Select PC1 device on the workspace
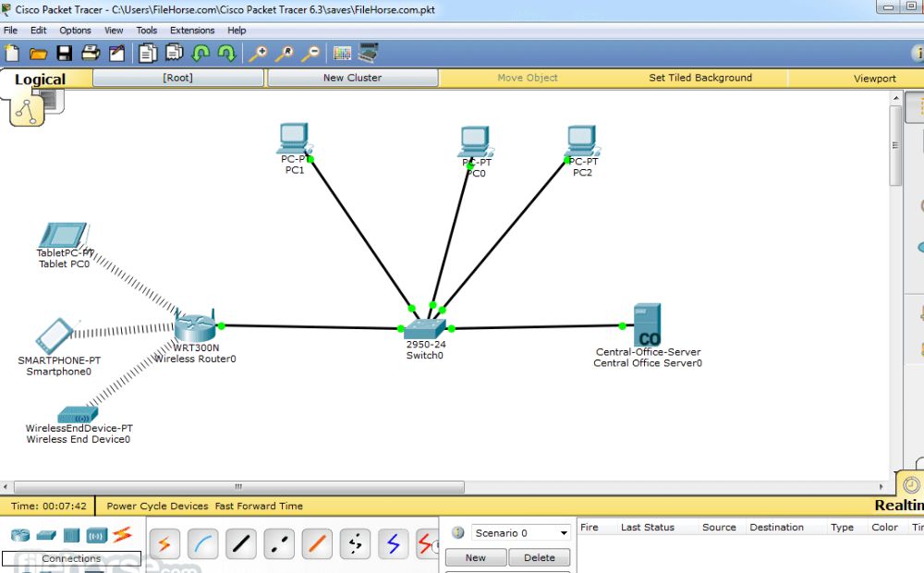The height and width of the screenshot is (573, 924). coord(294,140)
